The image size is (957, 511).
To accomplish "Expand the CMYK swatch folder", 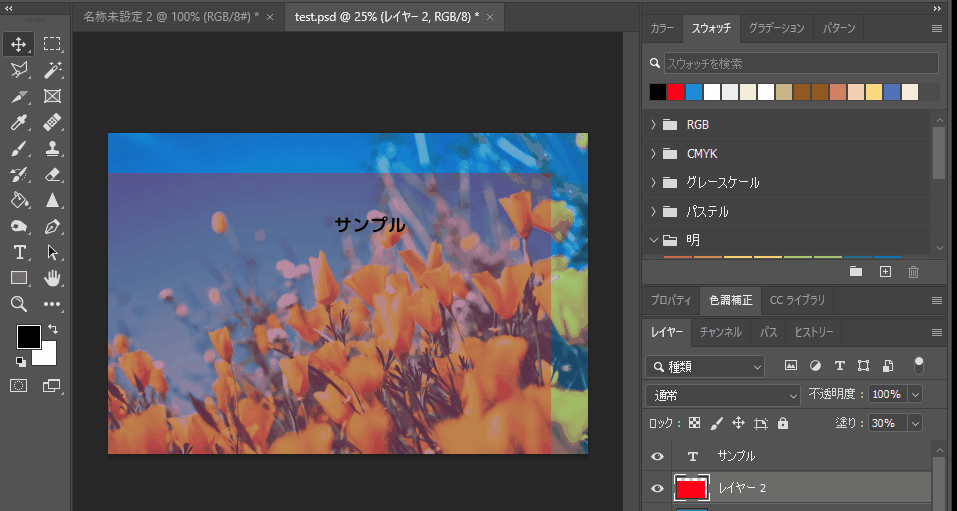I will (x=654, y=153).
